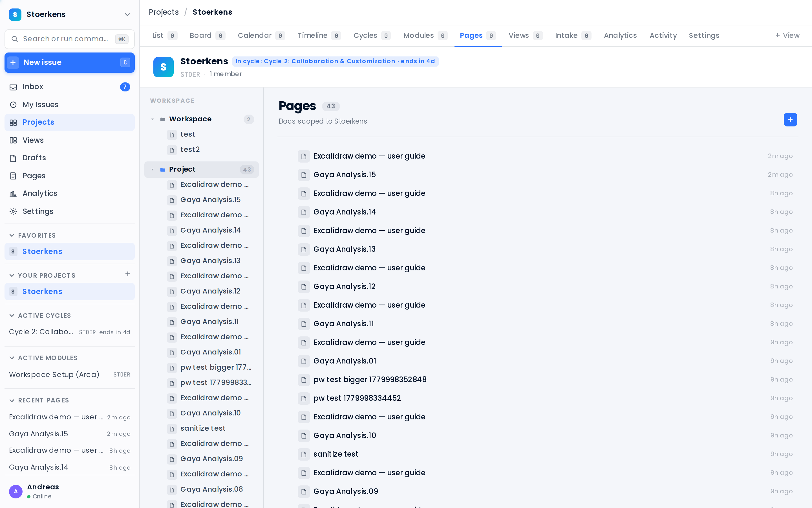Open recent page Gaya Analysis.15
Viewport: 812px width, 508px height.
click(x=69, y=434)
